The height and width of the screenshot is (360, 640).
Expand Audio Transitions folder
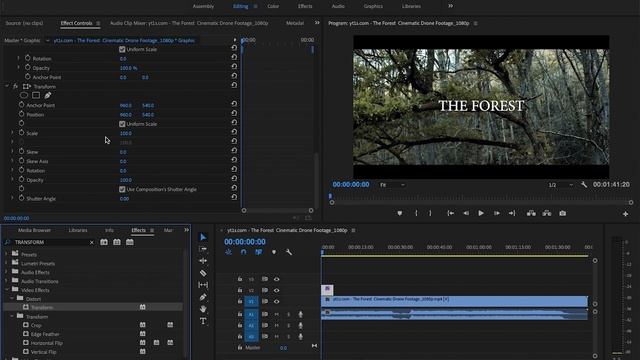(x=6, y=281)
